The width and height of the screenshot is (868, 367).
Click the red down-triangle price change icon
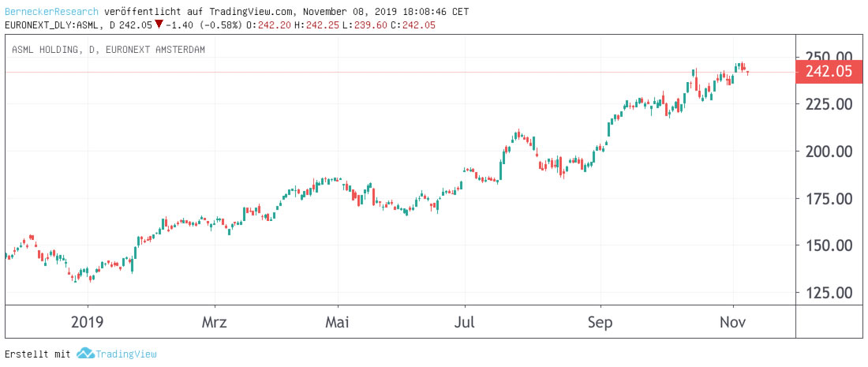159,24
